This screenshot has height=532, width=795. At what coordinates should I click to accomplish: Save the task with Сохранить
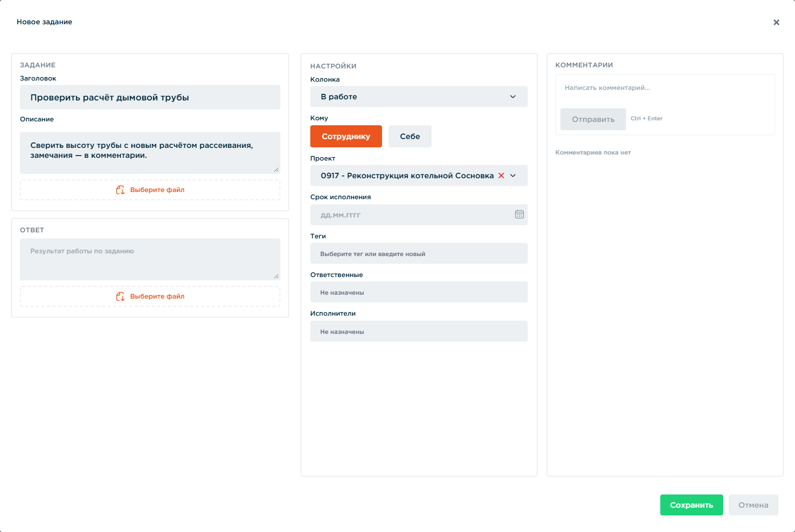click(692, 505)
